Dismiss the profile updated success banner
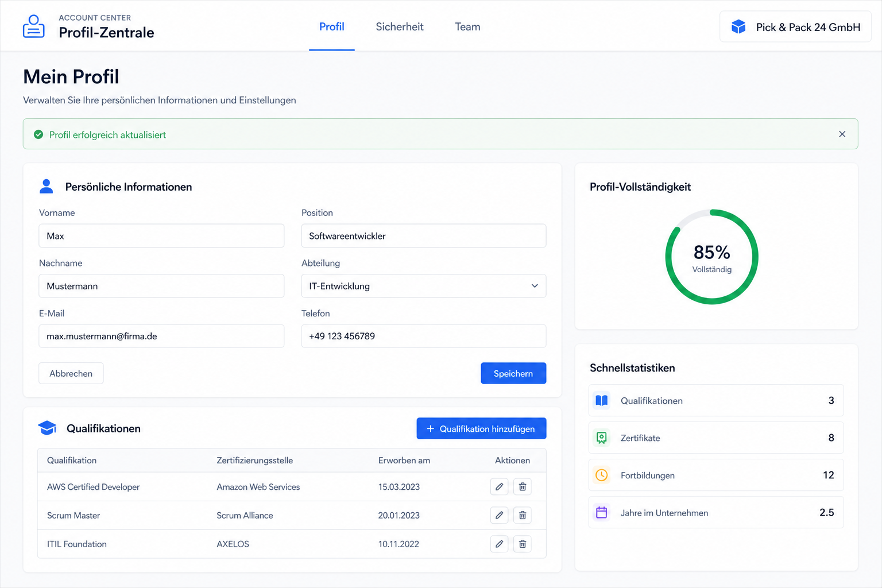 [842, 134]
